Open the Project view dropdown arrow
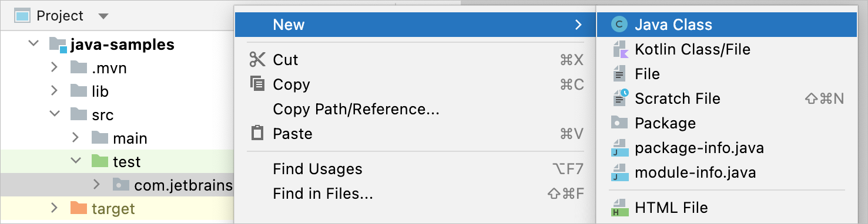 [103, 16]
